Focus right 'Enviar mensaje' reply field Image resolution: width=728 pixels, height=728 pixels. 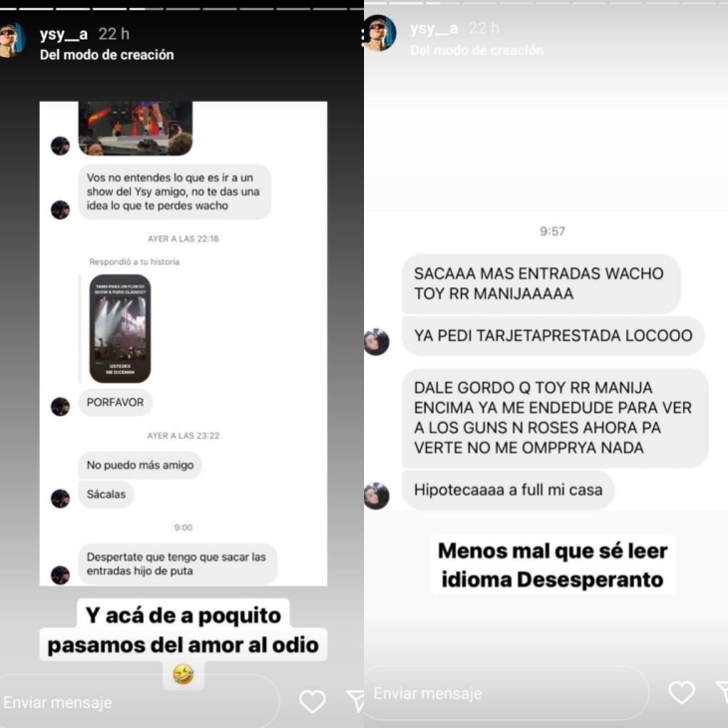coord(506,693)
